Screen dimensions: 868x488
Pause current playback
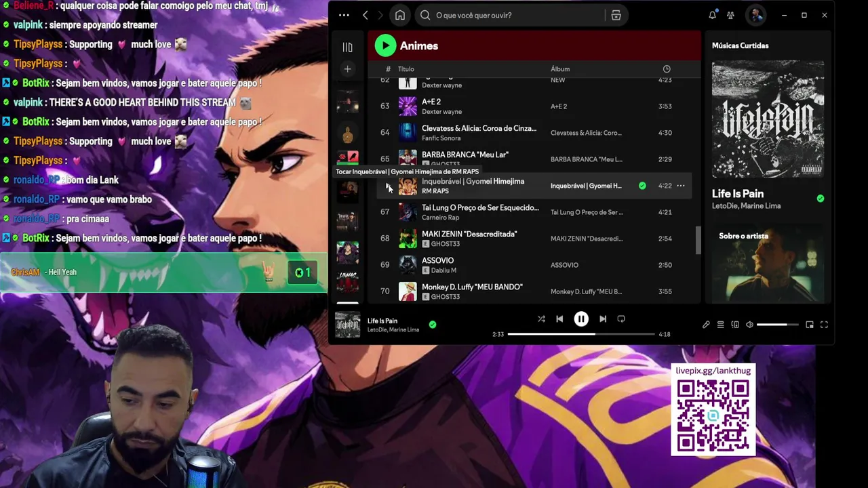coord(581,319)
